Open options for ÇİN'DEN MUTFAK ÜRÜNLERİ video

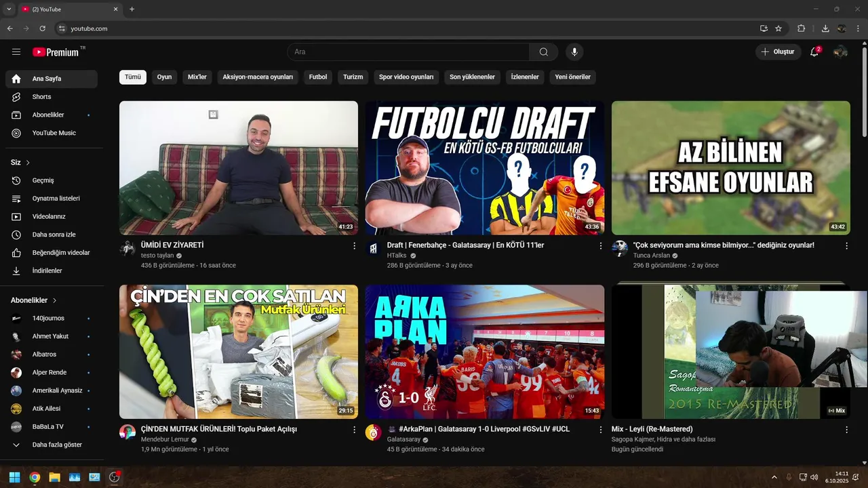tap(354, 430)
